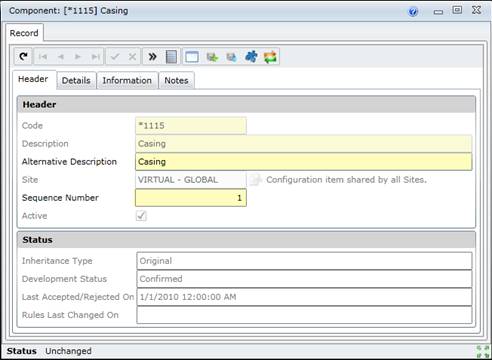492x360 pixels.
Task: Click the 'Configuration item shared by all Sites.' text
Action: click(346, 180)
